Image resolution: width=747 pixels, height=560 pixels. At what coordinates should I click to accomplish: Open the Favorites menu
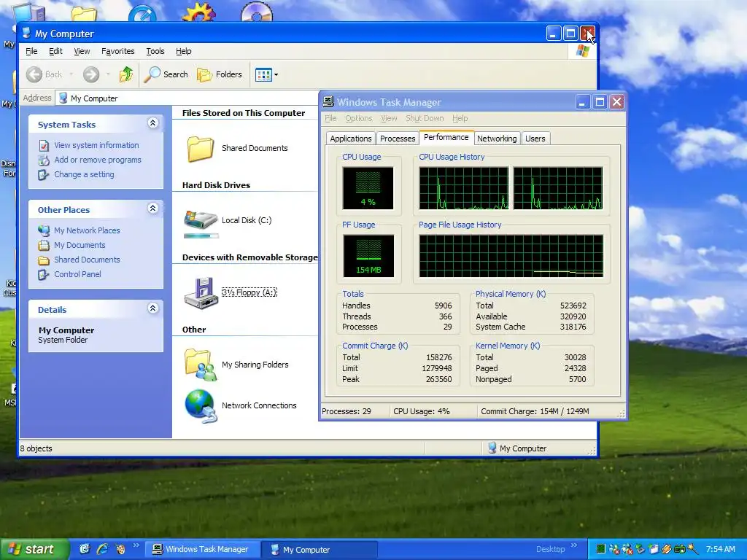click(x=117, y=51)
